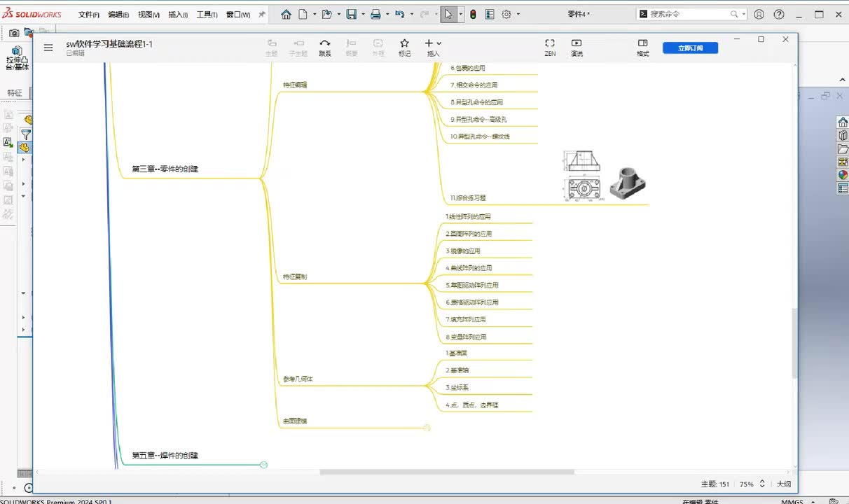This screenshot has height=504, width=849.
Task: Expand the collapsed 曲面建模 branch
Action: (427, 428)
